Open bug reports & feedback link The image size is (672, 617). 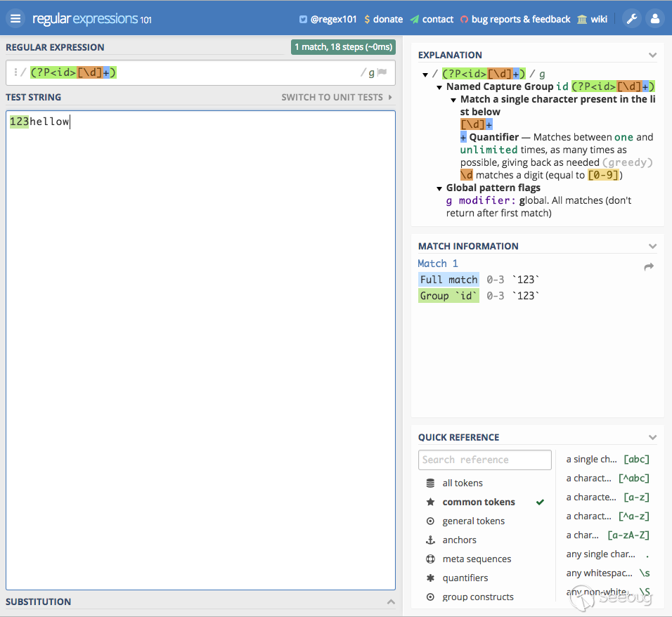coord(521,19)
